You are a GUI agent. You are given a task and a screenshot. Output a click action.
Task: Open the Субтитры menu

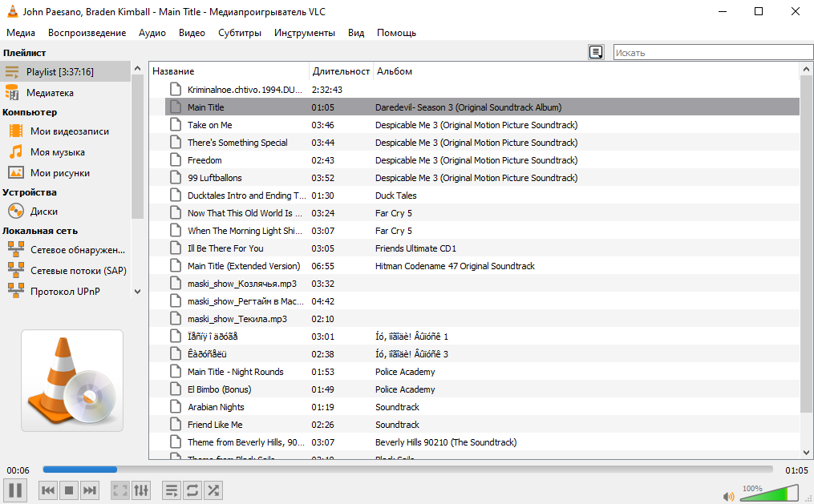point(240,33)
